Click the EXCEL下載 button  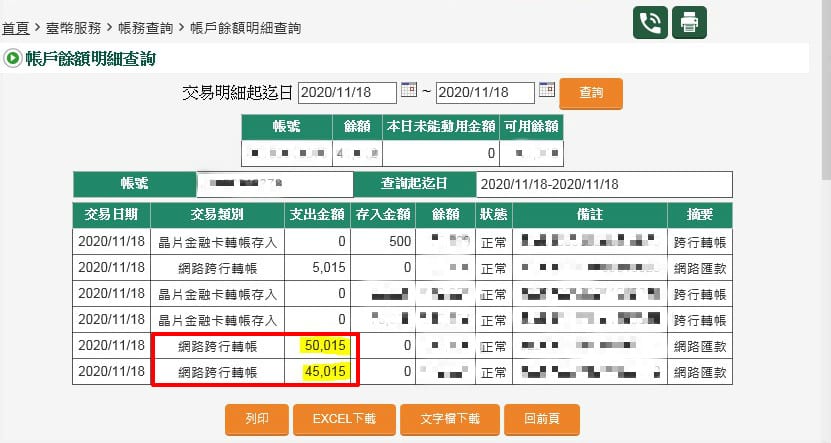[344, 419]
